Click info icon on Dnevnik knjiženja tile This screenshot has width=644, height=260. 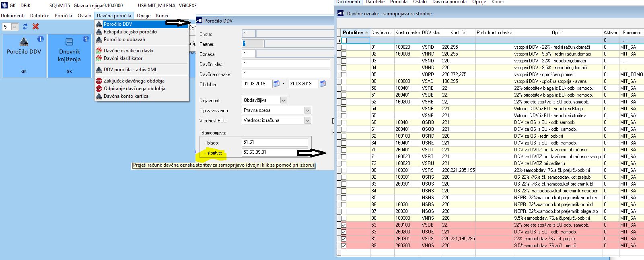point(86,39)
